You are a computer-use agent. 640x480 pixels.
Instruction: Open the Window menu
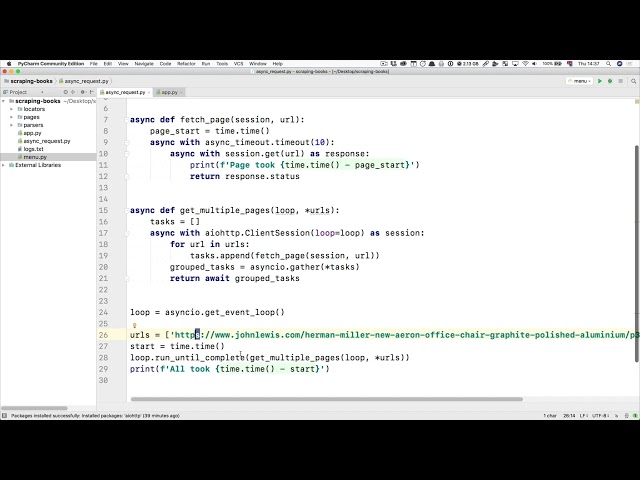(x=258, y=64)
